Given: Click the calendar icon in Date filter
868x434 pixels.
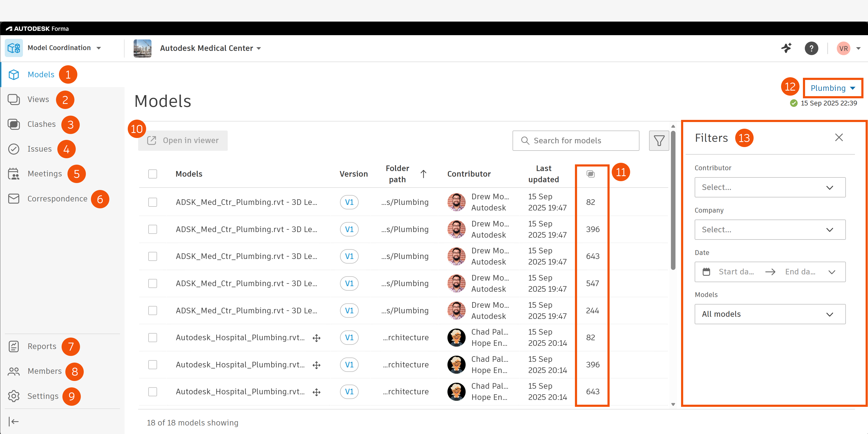Looking at the screenshot, I should pos(706,272).
